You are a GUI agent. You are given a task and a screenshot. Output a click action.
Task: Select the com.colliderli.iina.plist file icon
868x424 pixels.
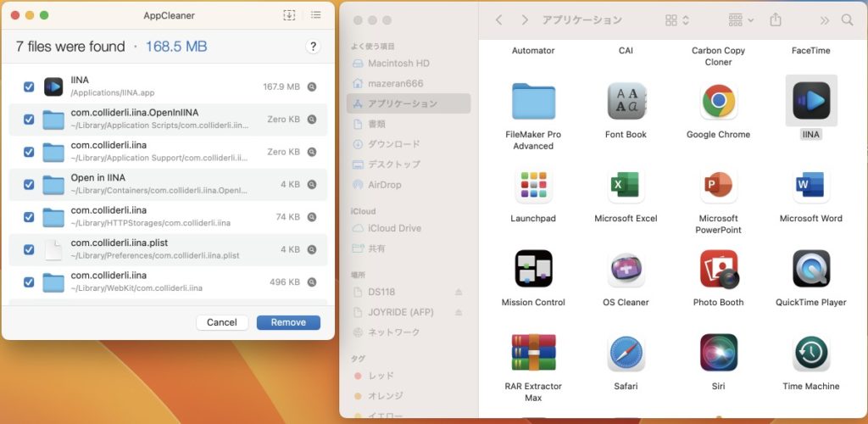(x=53, y=249)
